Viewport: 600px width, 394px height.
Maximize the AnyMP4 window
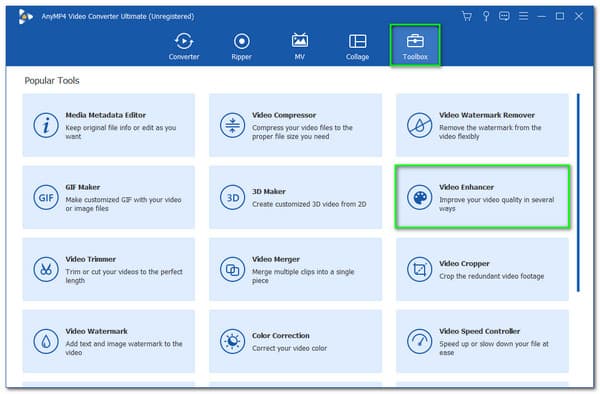[560, 16]
